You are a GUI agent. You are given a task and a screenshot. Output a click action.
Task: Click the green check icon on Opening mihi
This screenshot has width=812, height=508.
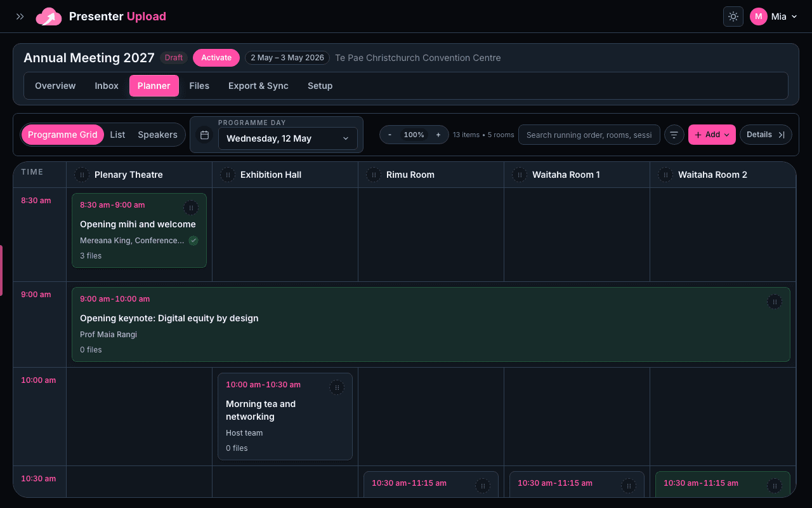pos(193,241)
